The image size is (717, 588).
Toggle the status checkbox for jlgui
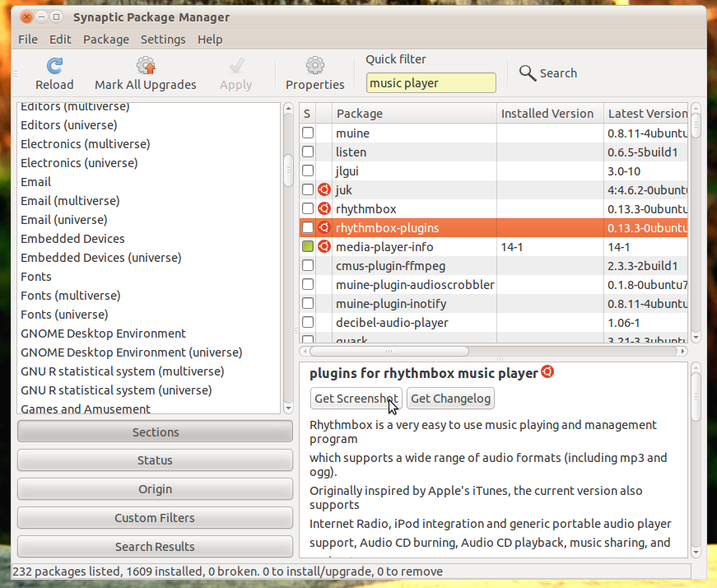tap(308, 170)
